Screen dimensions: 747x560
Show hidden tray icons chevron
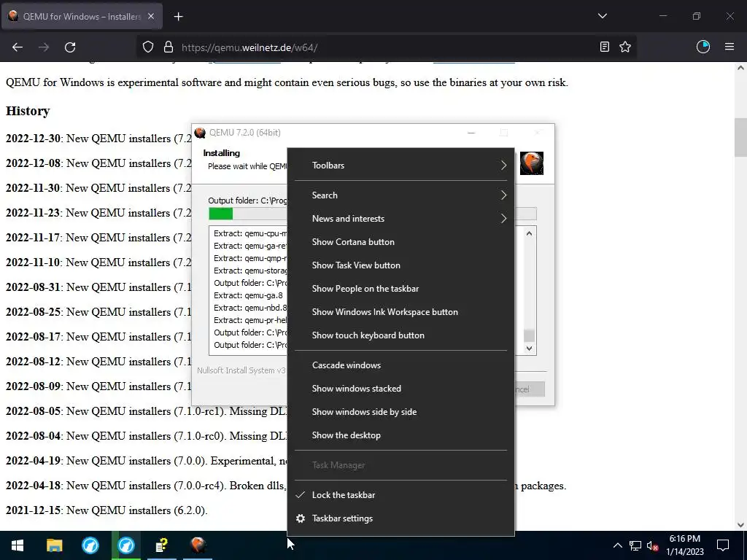(617, 545)
